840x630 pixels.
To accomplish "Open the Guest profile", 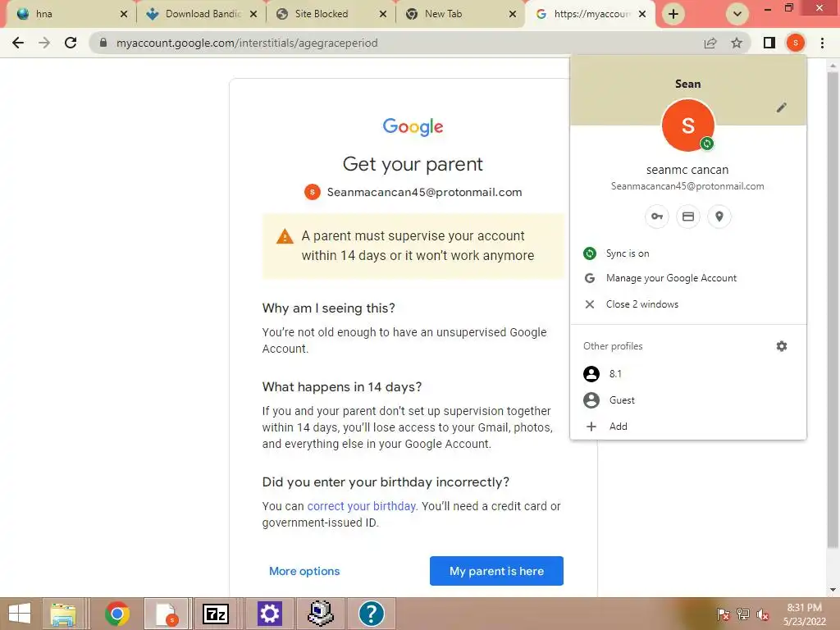I will pyautogui.click(x=688, y=400).
